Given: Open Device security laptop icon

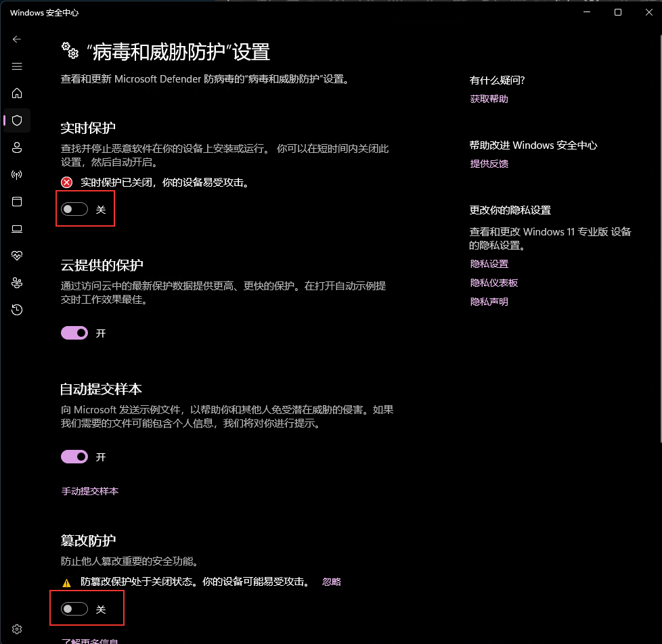Looking at the screenshot, I should 17,229.
